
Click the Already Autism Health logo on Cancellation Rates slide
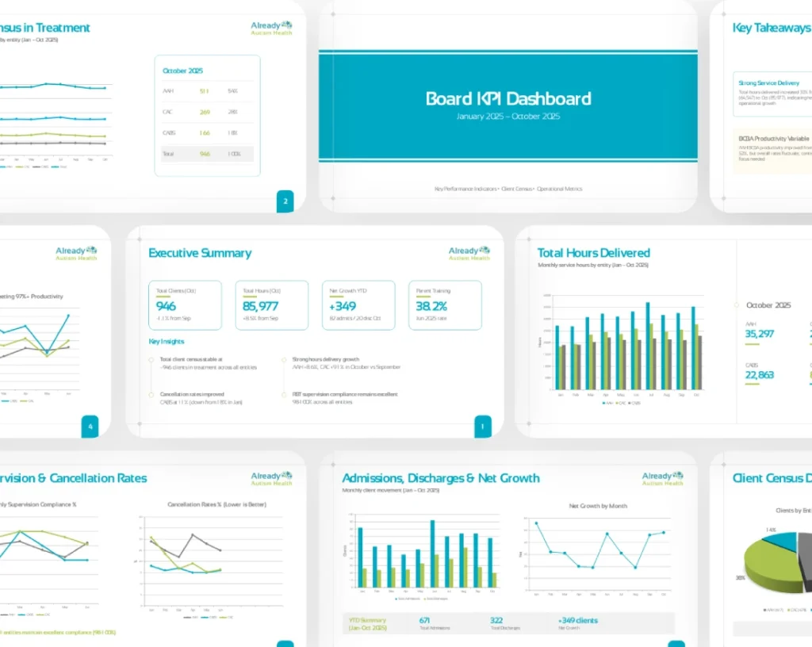point(271,478)
